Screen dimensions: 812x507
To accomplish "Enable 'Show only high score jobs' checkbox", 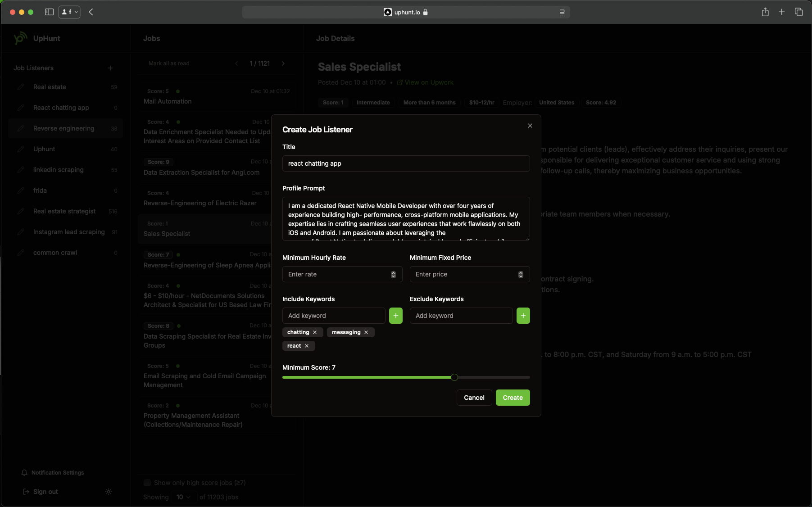I will [x=147, y=483].
